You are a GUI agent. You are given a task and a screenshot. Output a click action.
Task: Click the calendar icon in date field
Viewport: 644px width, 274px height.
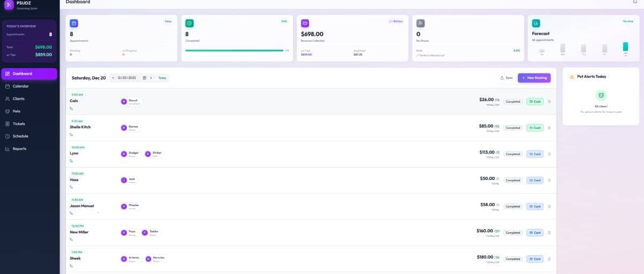click(144, 78)
